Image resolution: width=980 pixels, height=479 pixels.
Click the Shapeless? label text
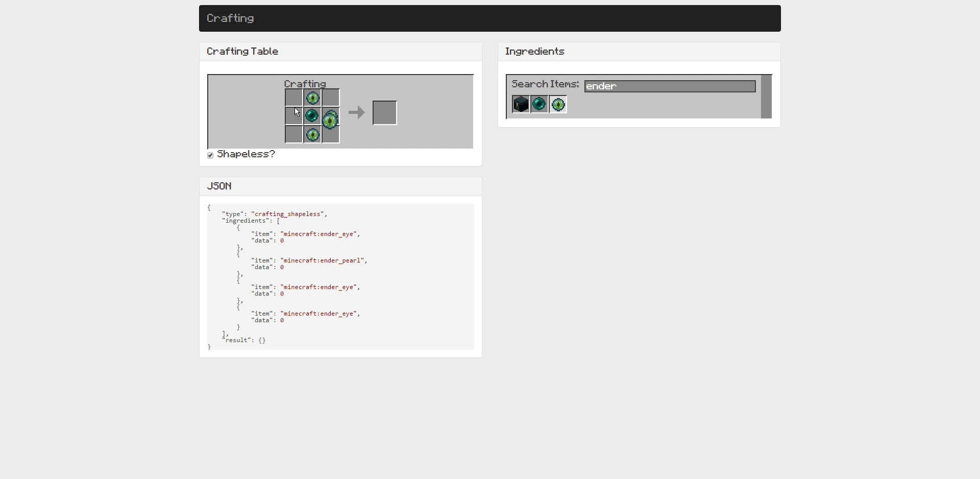coord(246,154)
